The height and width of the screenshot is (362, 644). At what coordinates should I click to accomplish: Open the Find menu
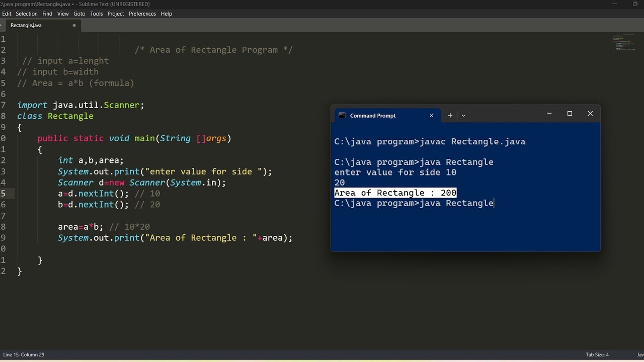tap(47, 14)
